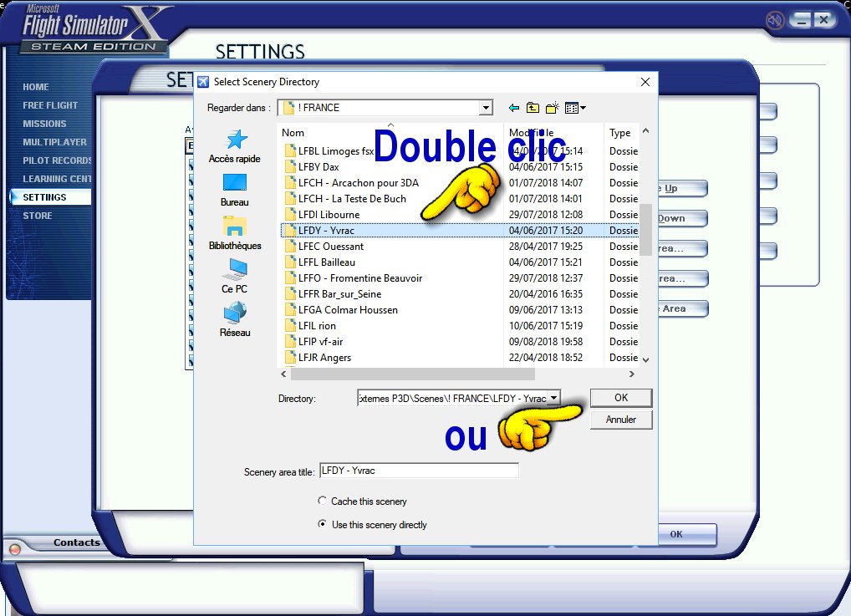This screenshot has height=616, width=851.
Task: Open the view menu icon
Action: pyautogui.click(x=575, y=108)
